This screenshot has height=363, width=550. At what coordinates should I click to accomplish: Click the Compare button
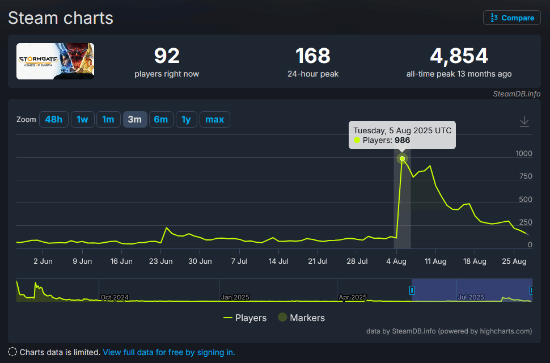512,18
